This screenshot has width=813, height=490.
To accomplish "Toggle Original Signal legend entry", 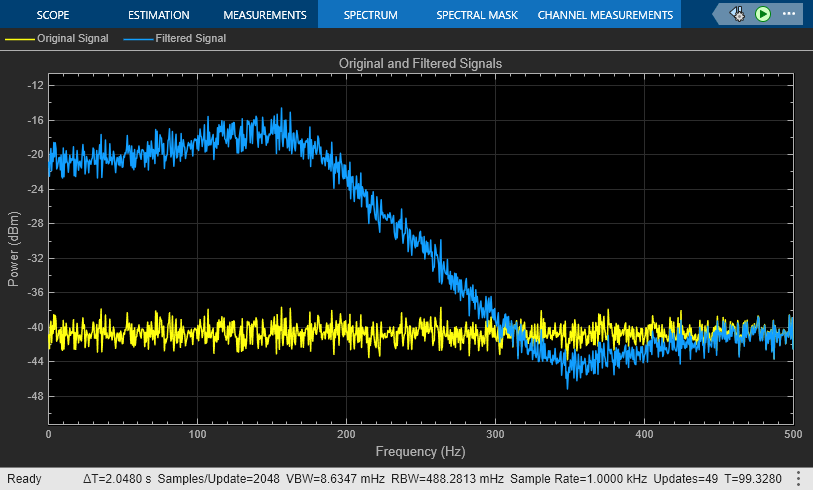I will tap(72, 38).
